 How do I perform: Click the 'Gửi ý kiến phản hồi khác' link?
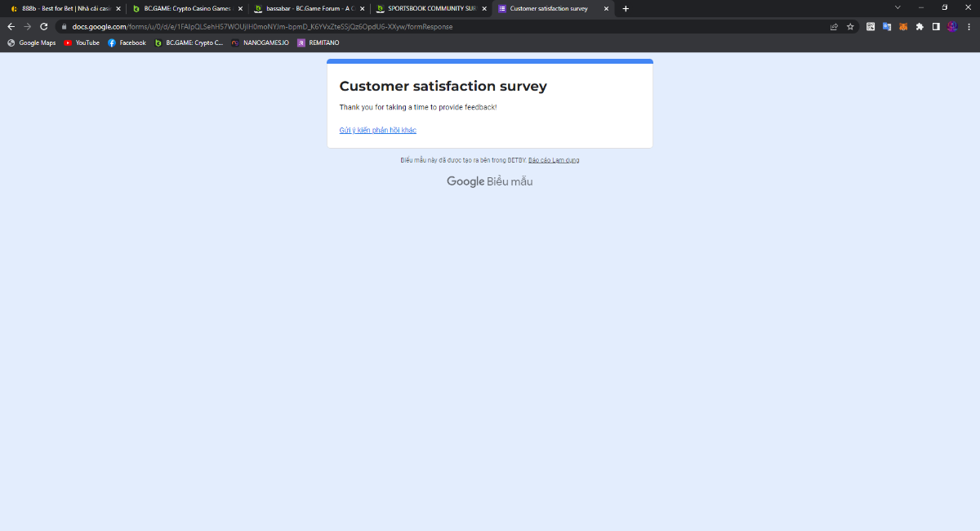(377, 131)
